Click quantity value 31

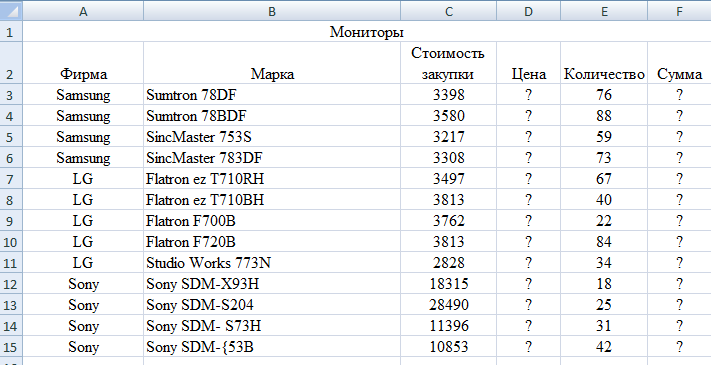(x=604, y=326)
